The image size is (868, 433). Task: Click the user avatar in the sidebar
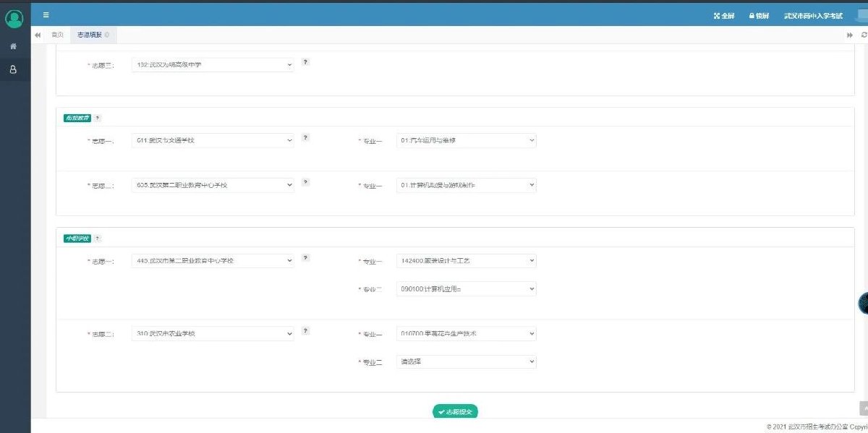pyautogui.click(x=14, y=19)
